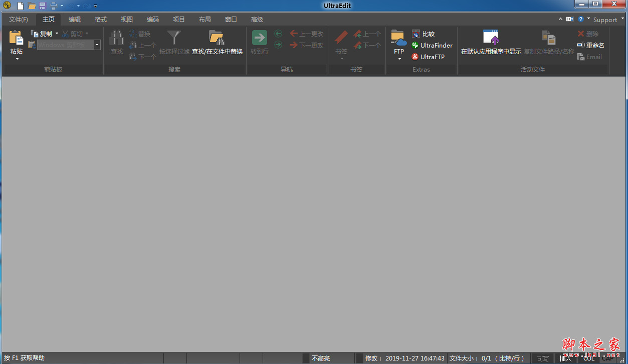The width and height of the screenshot is (628, 364).
Task: Click the Find (查找) binoculars icon
Action: (x=117, y=38)
